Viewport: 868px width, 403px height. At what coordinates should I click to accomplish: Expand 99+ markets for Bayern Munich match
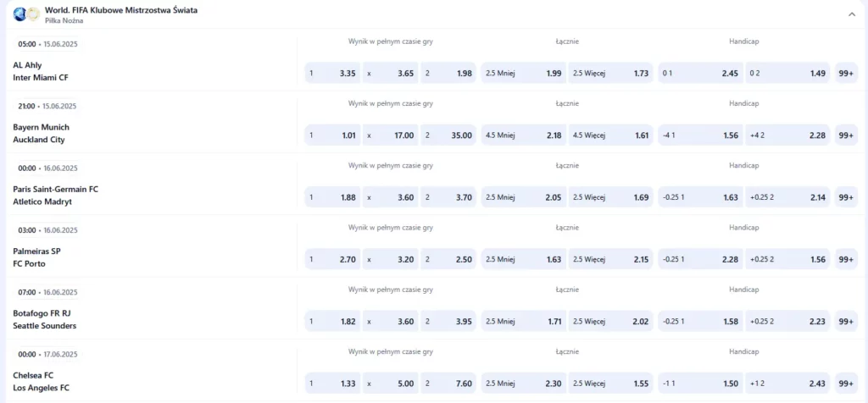[x=845, y=135]
